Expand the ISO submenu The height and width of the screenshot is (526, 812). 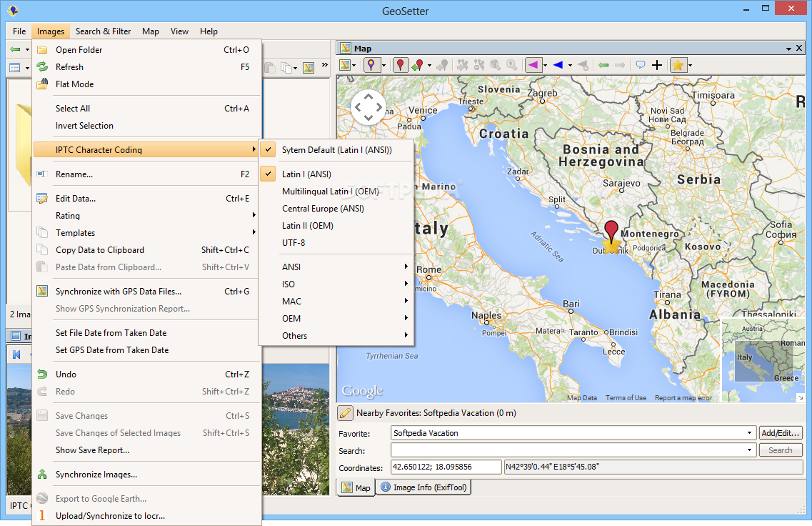point(336,284)
